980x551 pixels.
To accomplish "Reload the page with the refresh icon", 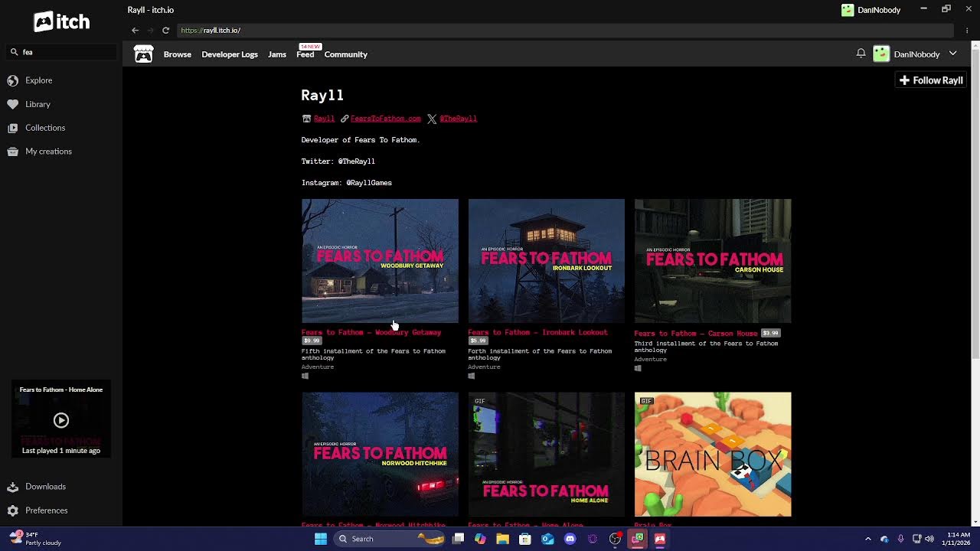I will [x=165, y=31].
